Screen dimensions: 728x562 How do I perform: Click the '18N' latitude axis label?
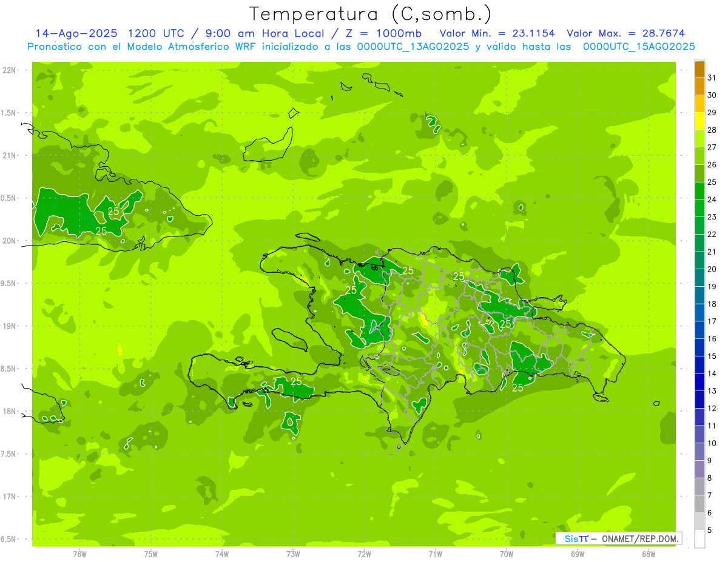click(9, 411)
